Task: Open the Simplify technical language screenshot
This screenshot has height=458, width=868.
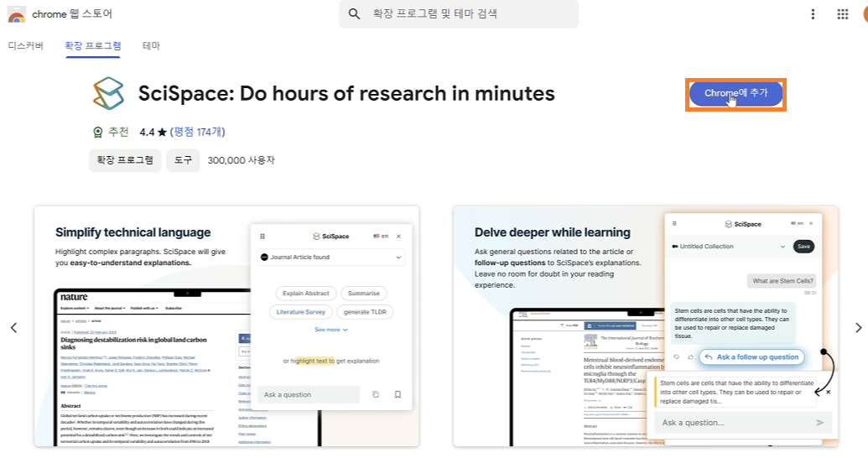Action: pos(226,326)
